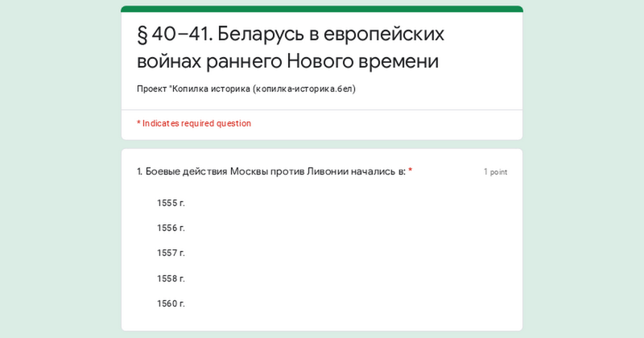This screenshot has width=644, height=338.
Task: Click the red asterisk in the required notice
Action: coord(138,123)
